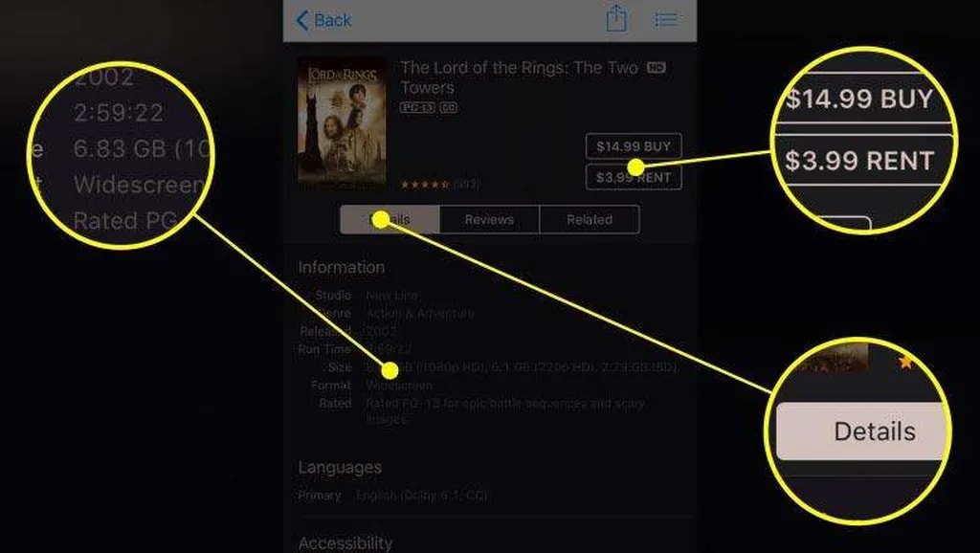Click the enlarged $3.99 RENT callout

pyautogui.click(x=859, y=161)
